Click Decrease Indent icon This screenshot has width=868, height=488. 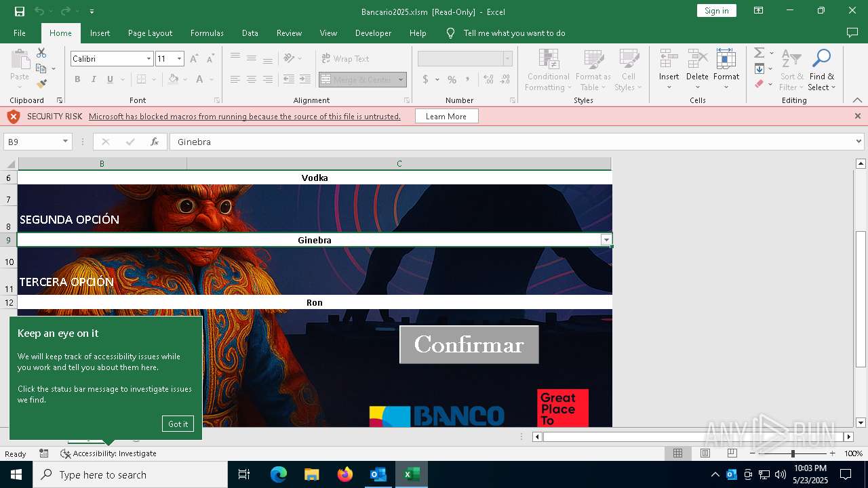click(289, 79)
